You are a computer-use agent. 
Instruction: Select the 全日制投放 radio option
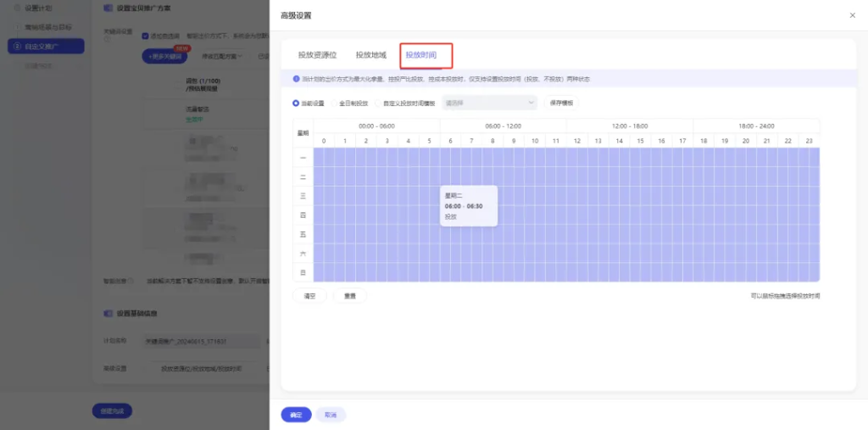334,103
